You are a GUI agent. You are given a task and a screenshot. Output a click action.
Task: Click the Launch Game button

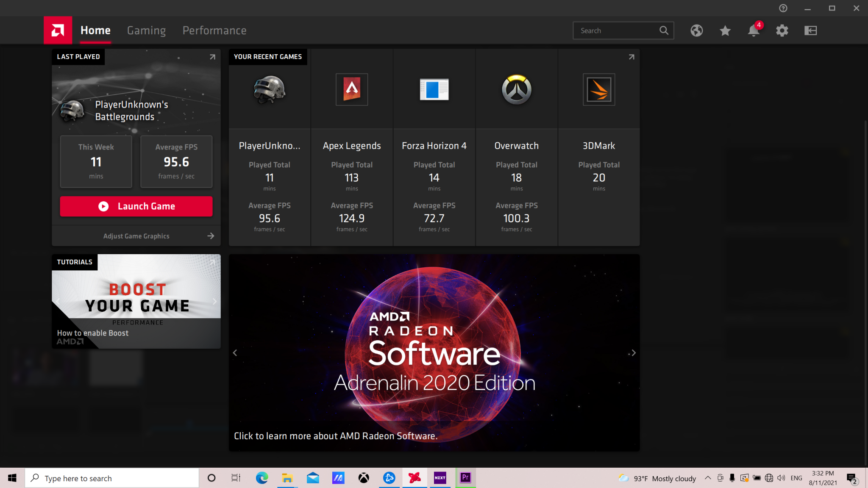[x=136, y=206]
